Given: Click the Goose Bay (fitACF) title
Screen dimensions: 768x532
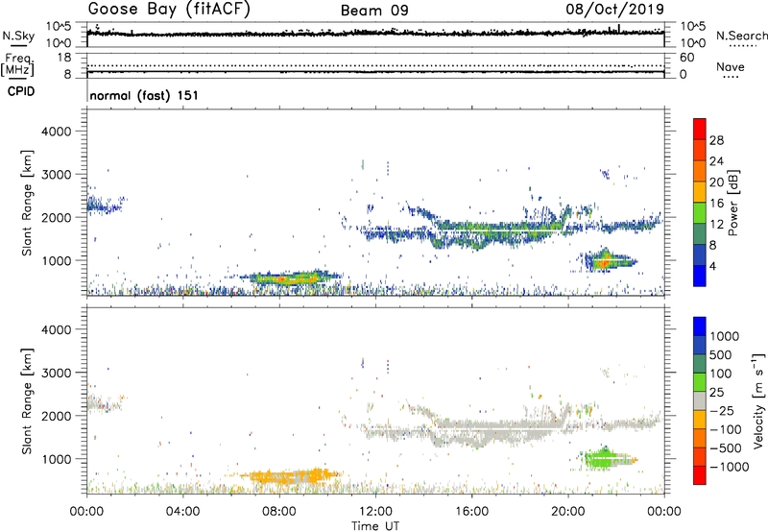Looking at the screenshot, I should [x=169, y=10].
